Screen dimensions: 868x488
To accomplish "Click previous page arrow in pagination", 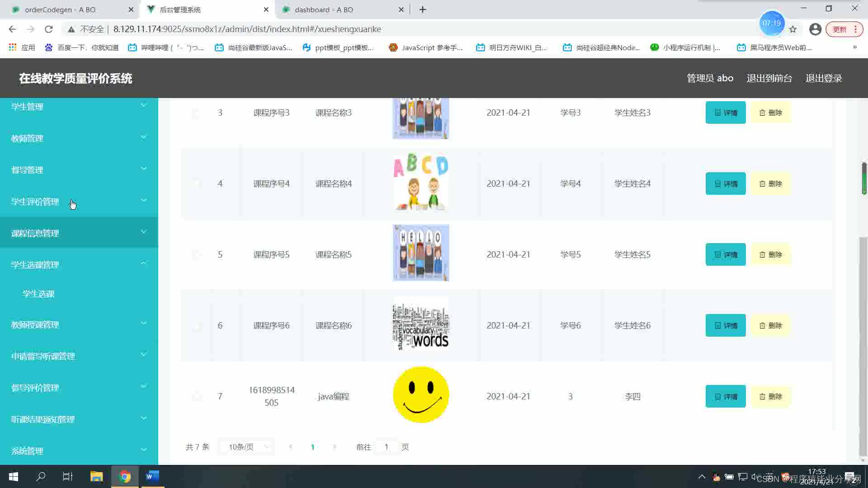I will [291, 447].
